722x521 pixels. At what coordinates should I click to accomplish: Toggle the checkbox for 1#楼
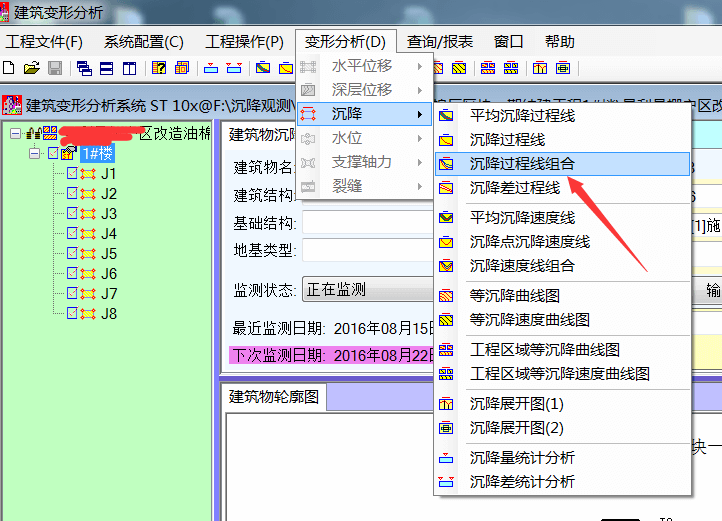point(53,153)
